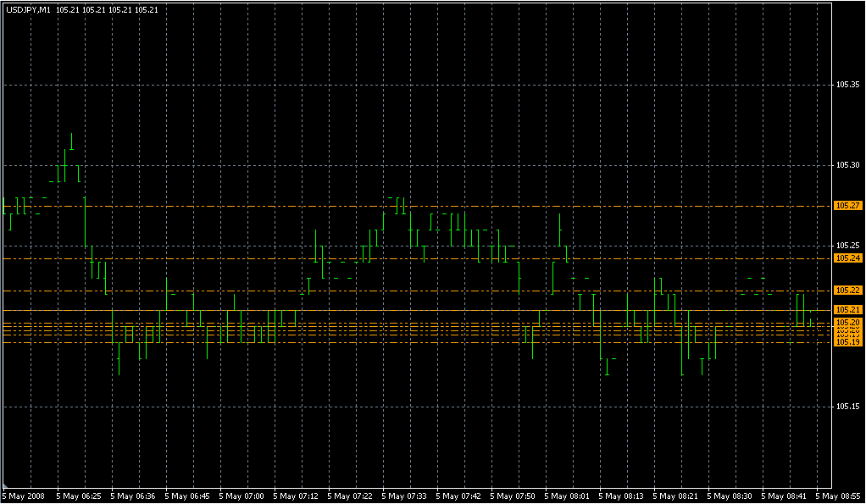Select the 5 May 08:55 time marker
The image size is (866, 504).
coord(839,496)
